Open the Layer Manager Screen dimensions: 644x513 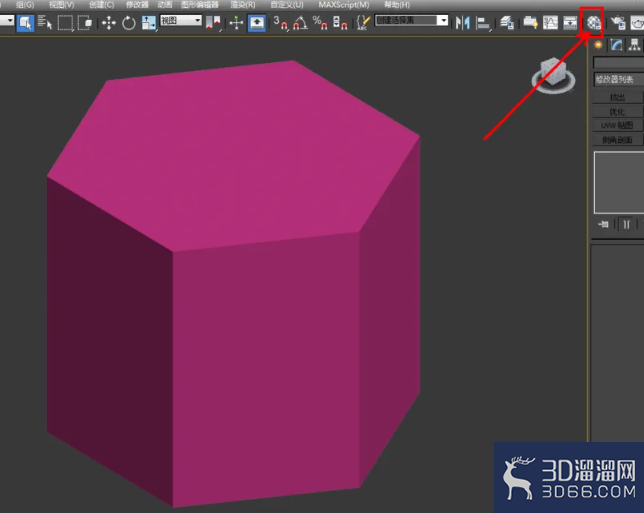[507, 23]
